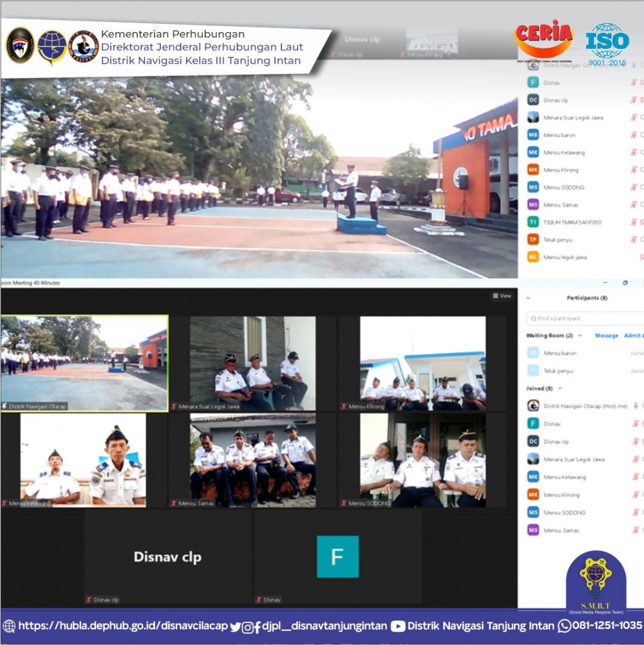Select the Disnav clp name-only tile

[x=168, y=557]
